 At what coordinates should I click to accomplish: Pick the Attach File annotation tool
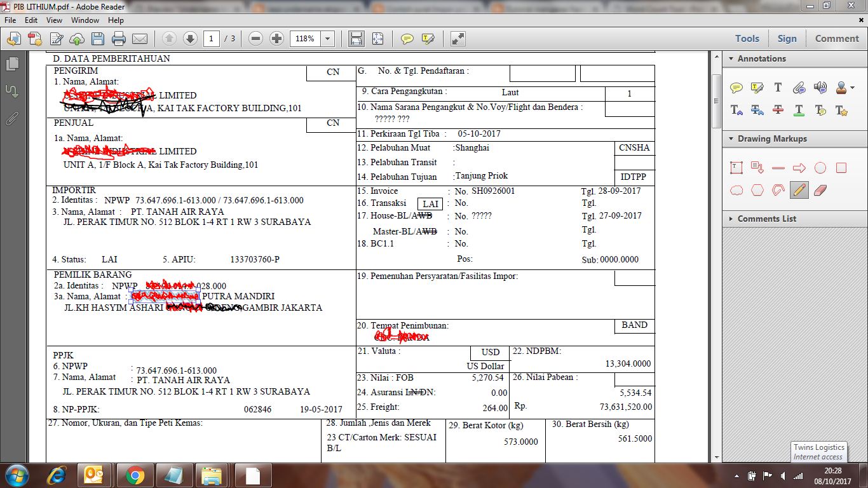click(x=799, y=88)
